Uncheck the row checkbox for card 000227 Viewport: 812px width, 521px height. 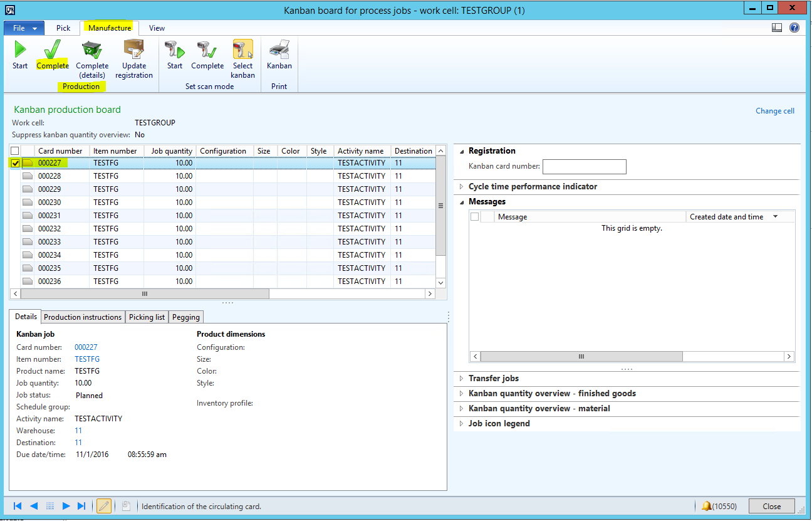[x=15, y=163]
